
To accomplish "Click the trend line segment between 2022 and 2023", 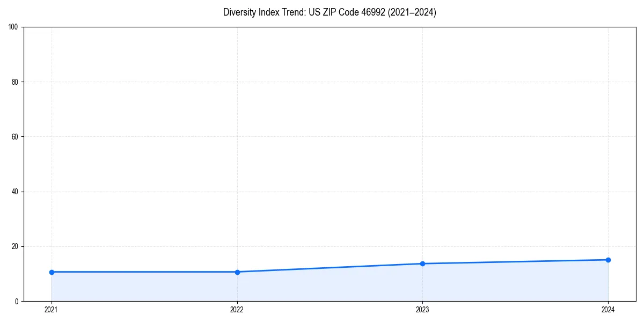I will (x=330, y=268).
